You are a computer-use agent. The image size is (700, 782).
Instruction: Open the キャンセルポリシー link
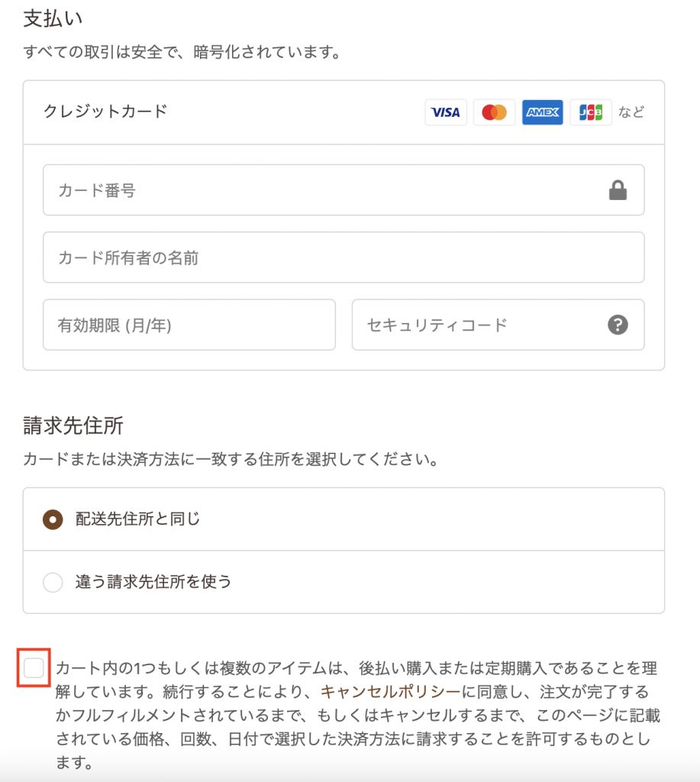point(391,693)
